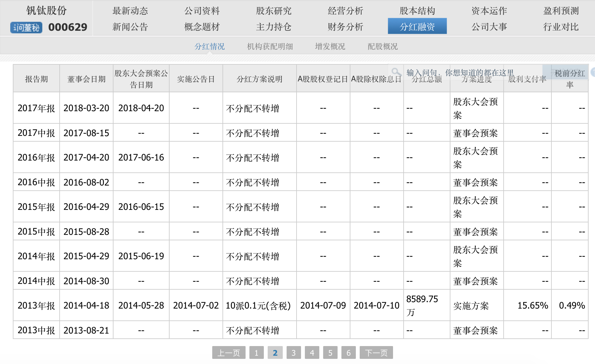Open the 股本结构 menu item
This screenshot has width=595, height=364.
pos(417,11)
